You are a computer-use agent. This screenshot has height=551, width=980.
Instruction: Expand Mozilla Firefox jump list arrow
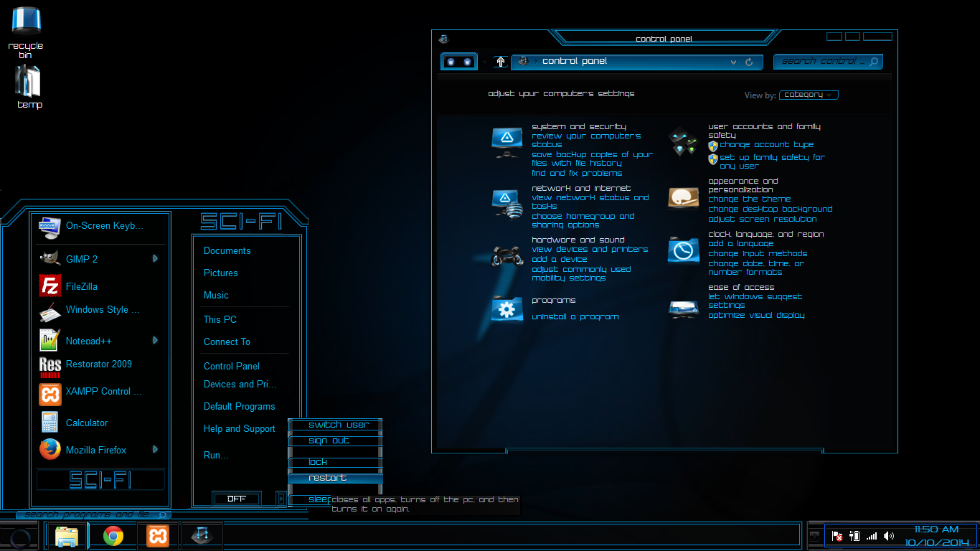[x=155, y=449]
